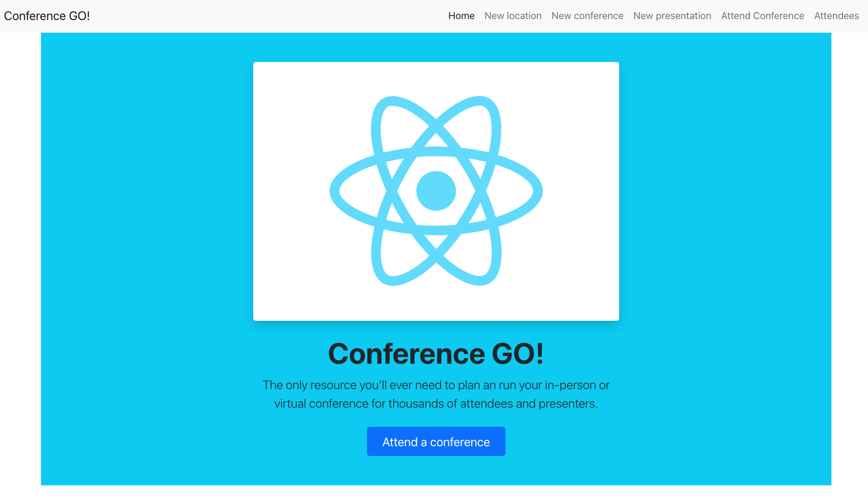868x499 pixels.
Task: Click empty navbar space between brand and Home
Action: [x=268, y=16]
